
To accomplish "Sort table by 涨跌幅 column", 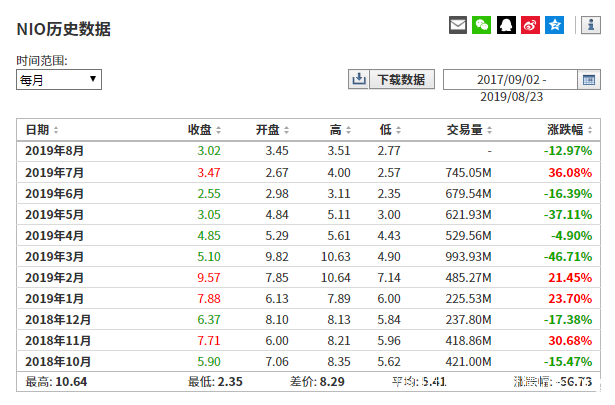I will pyautogui.click(x=570, y=130).
